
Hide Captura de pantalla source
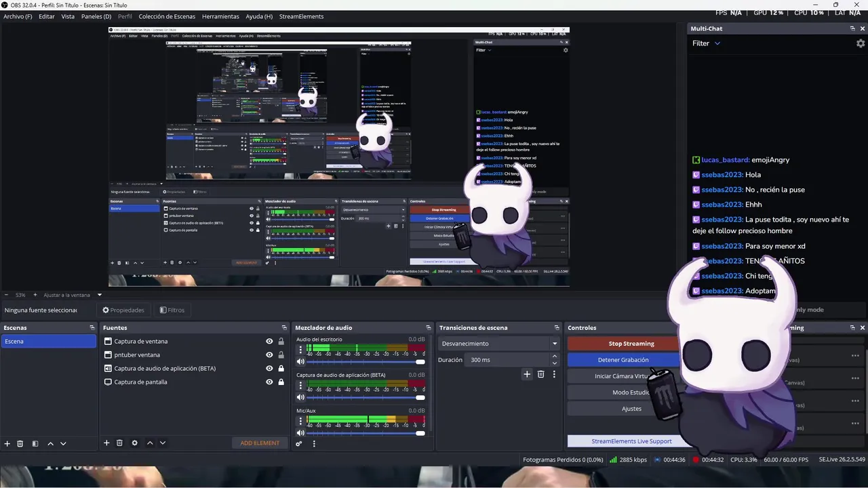click(x=269, y=382)
